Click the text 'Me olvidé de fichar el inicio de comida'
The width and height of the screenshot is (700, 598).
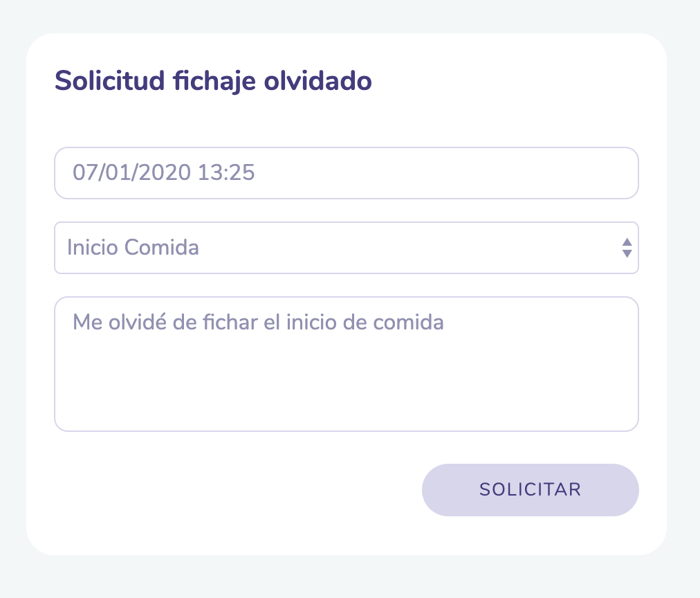(257, 323)
